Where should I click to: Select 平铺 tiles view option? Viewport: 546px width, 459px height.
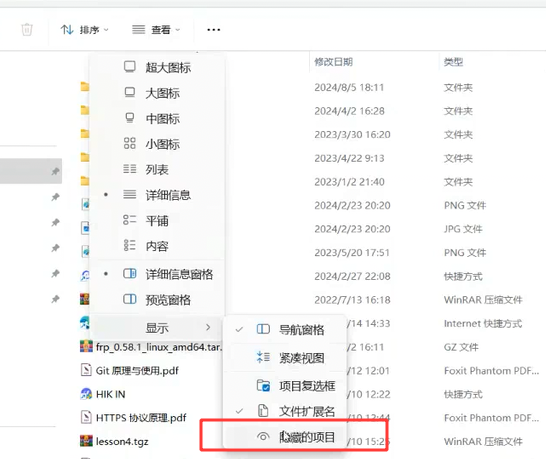click(157, 220)
